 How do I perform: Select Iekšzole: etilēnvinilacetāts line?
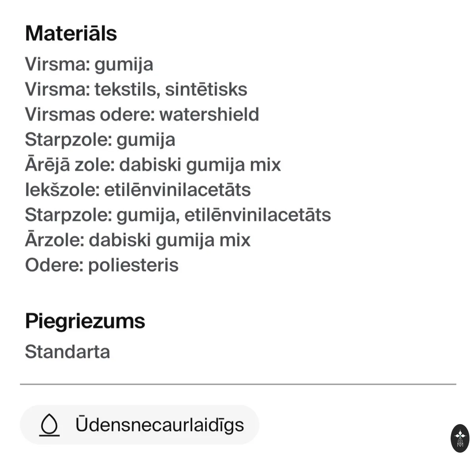[x=138, y=189]
